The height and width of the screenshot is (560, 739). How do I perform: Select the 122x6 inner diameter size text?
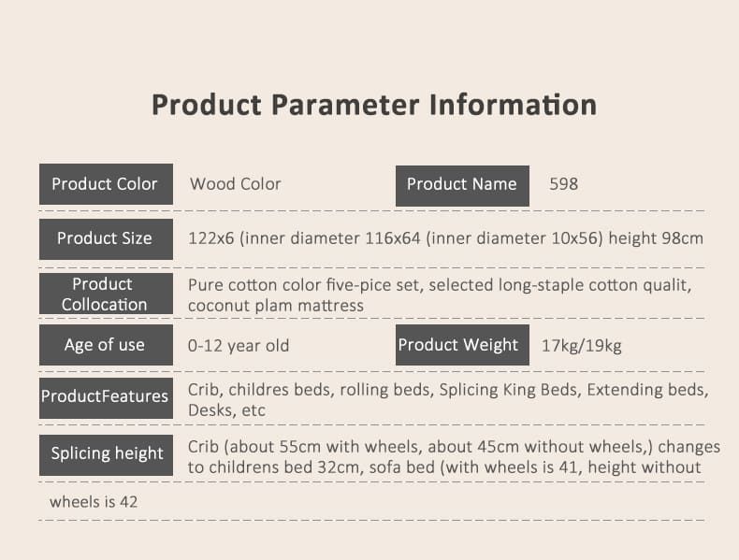coord(445,238)
